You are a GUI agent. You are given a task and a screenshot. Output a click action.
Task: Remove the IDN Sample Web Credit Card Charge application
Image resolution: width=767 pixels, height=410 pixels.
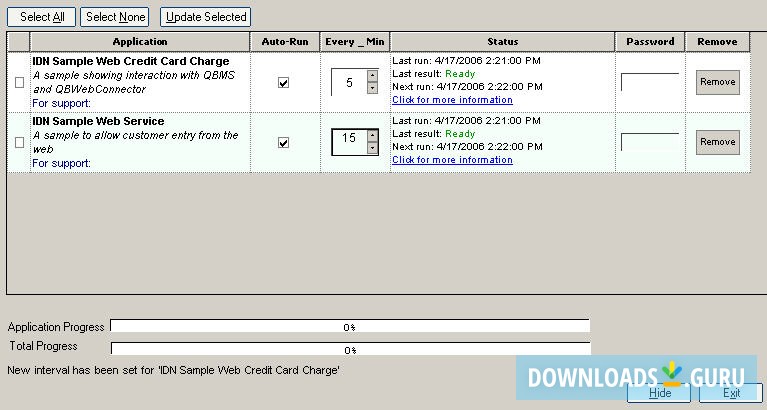click(718, 82)
